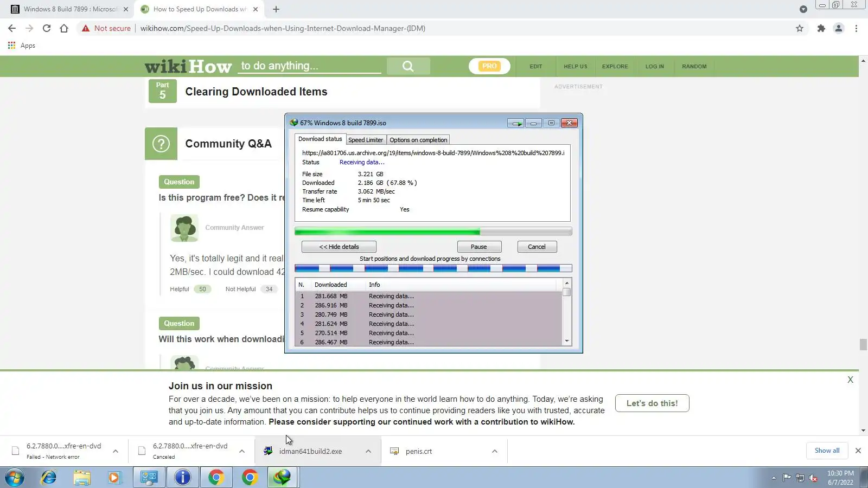The width and height of the screenshot is (868, 488).
Task: Go back using the browser back arrow
Action: 12,28
